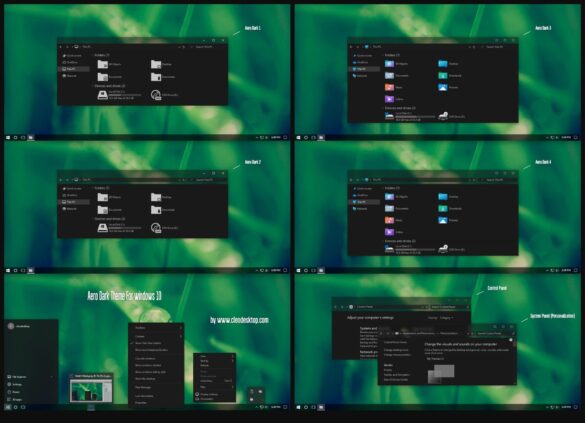Choose Task Manager in taskbar menu
This screenshot has width=585, height=423.
[x=156, y=388]
